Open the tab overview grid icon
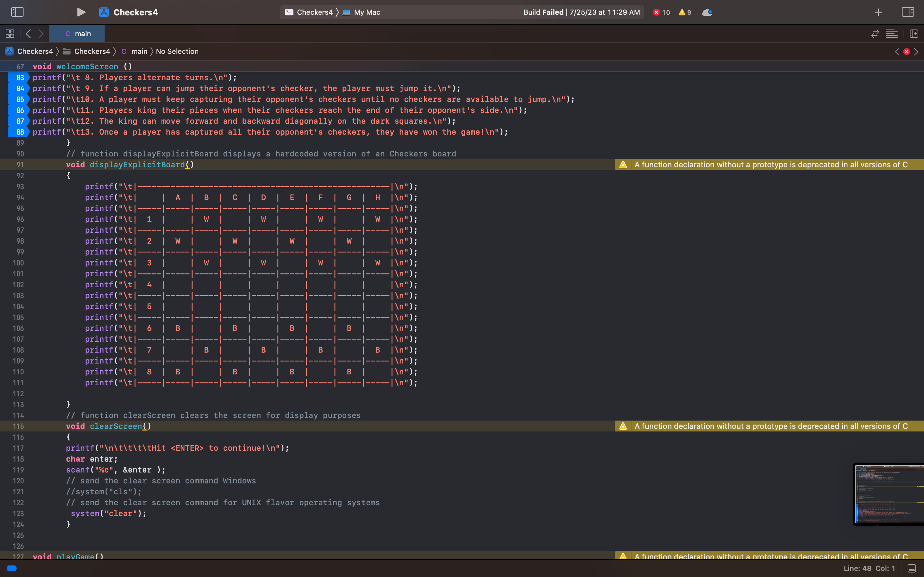The width and height of the screenshot is (924, 577). point(10,34)
